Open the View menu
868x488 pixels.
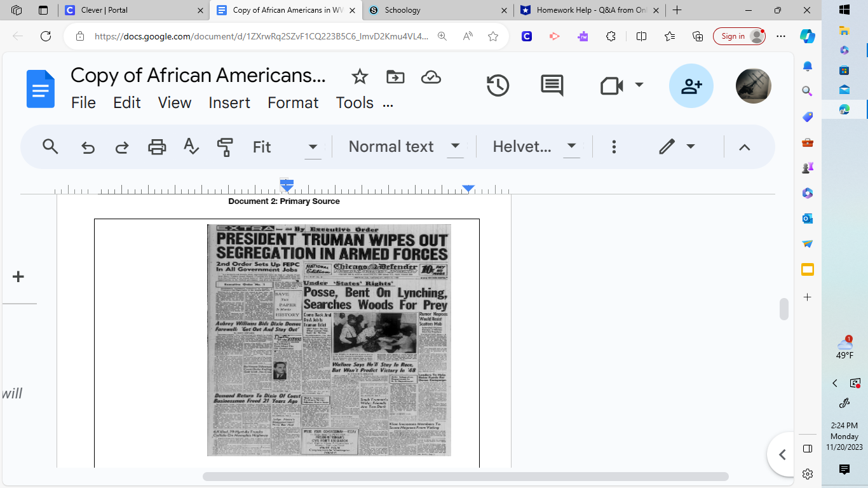[x=175, y=102]
